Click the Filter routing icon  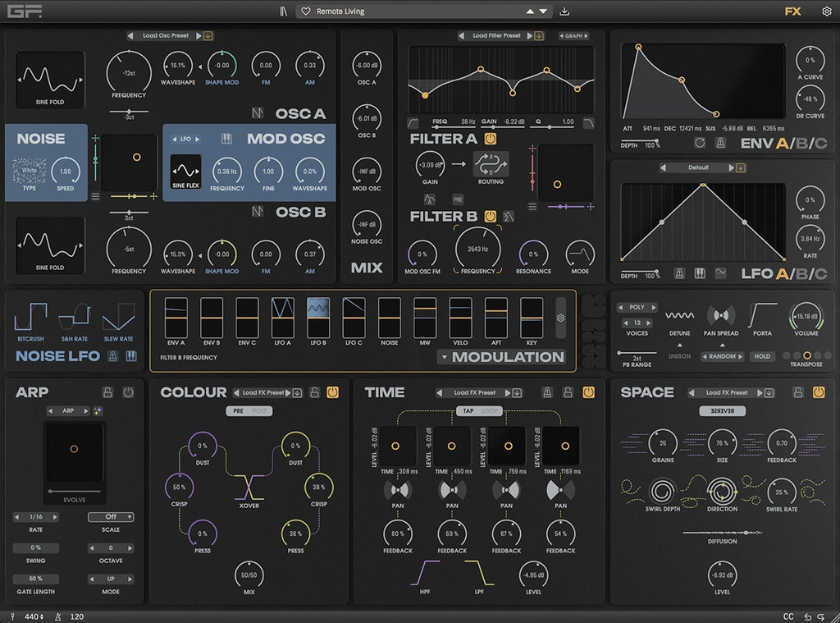491,164
